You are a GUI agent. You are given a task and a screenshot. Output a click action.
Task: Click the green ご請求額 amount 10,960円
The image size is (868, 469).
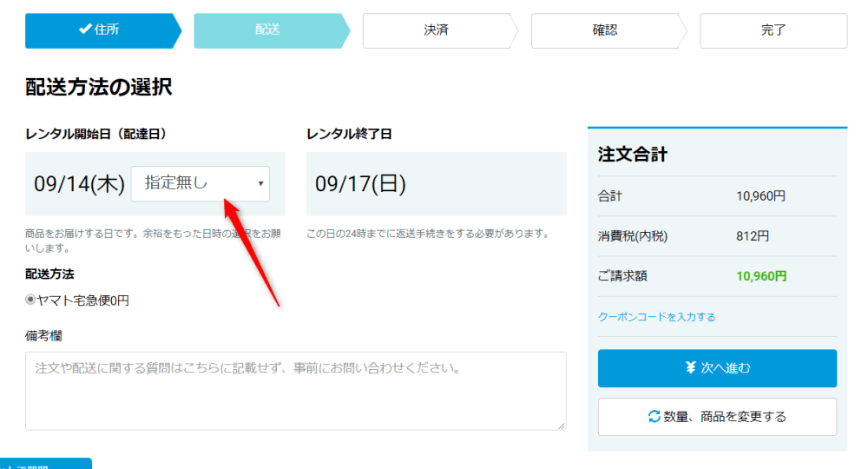(x=761, y=275)
